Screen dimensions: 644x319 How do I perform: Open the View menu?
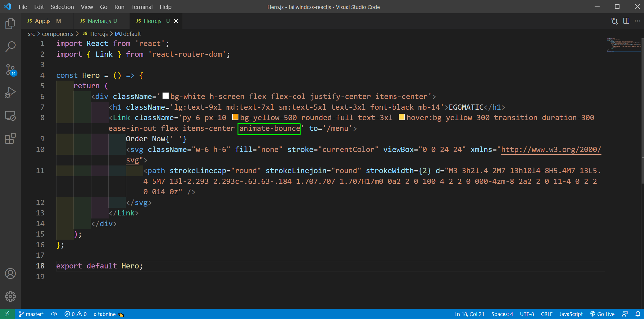pyautogui.click(x=87, y=7)
